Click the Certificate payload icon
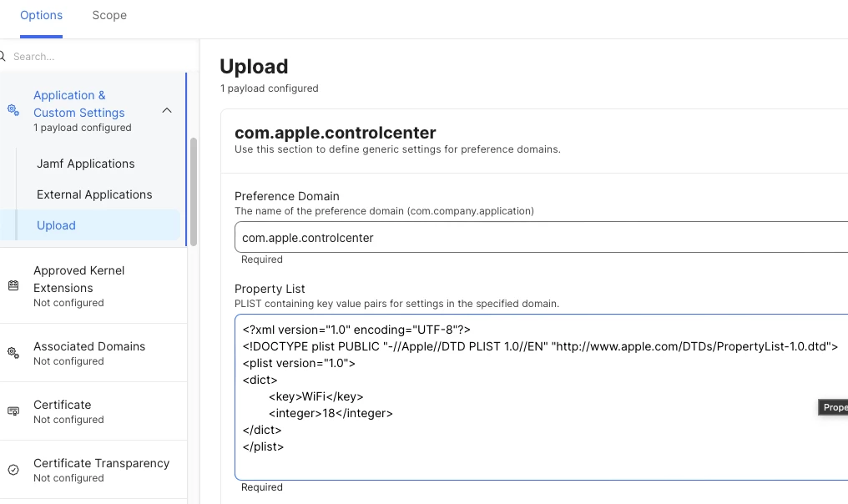The image size is (848, 504). (x=13, y=411)
